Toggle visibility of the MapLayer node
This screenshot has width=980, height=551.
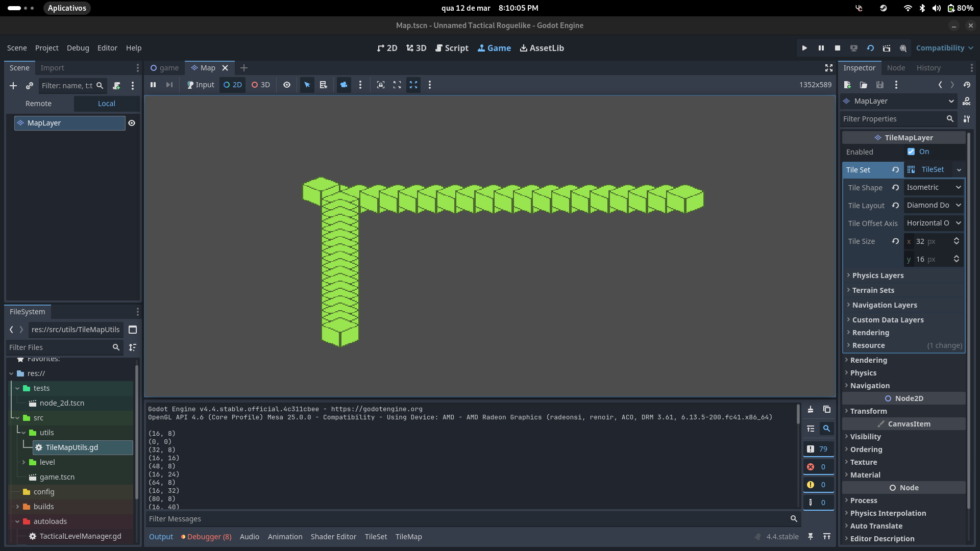pyautogui.click(x=132, y=123)
